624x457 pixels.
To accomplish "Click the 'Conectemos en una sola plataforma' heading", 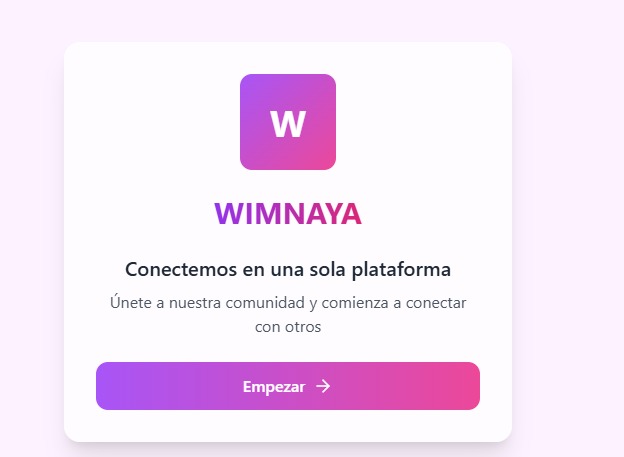I will [288, 270].
